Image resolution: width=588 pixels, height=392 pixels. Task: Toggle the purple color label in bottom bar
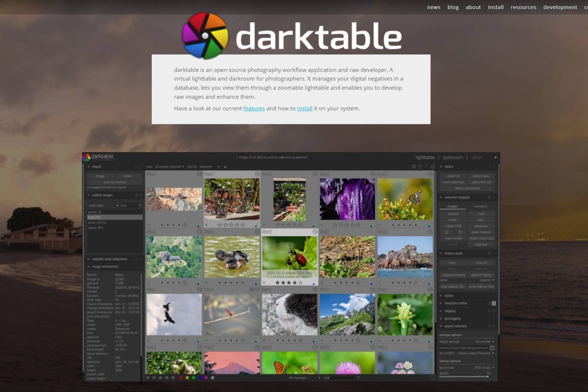[206, 378]
